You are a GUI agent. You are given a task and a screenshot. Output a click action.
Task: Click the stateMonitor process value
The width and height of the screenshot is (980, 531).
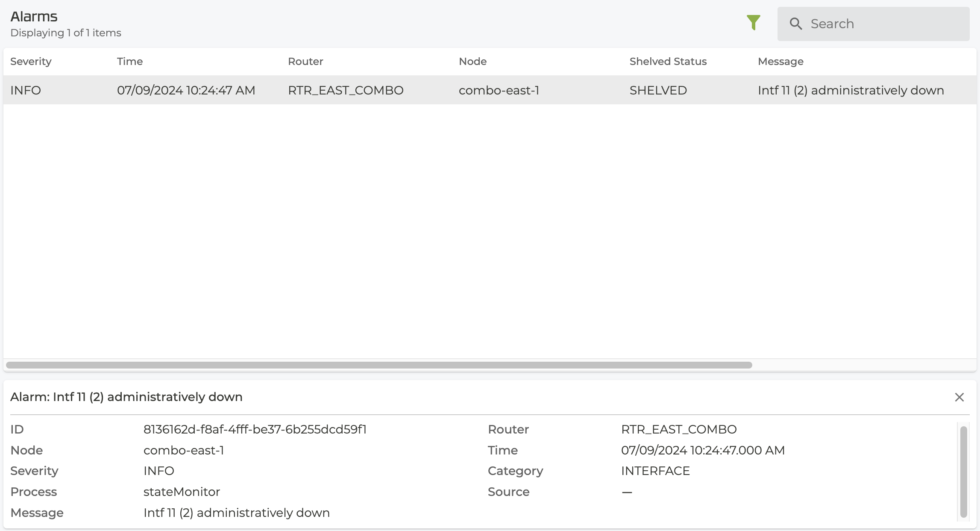tap(182, 492)
